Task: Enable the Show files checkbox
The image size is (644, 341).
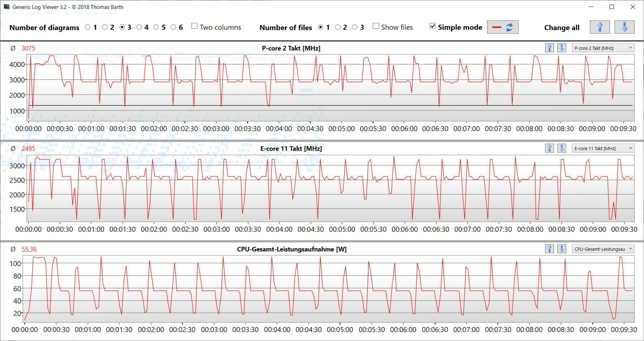Action: (x=376, y=26)
